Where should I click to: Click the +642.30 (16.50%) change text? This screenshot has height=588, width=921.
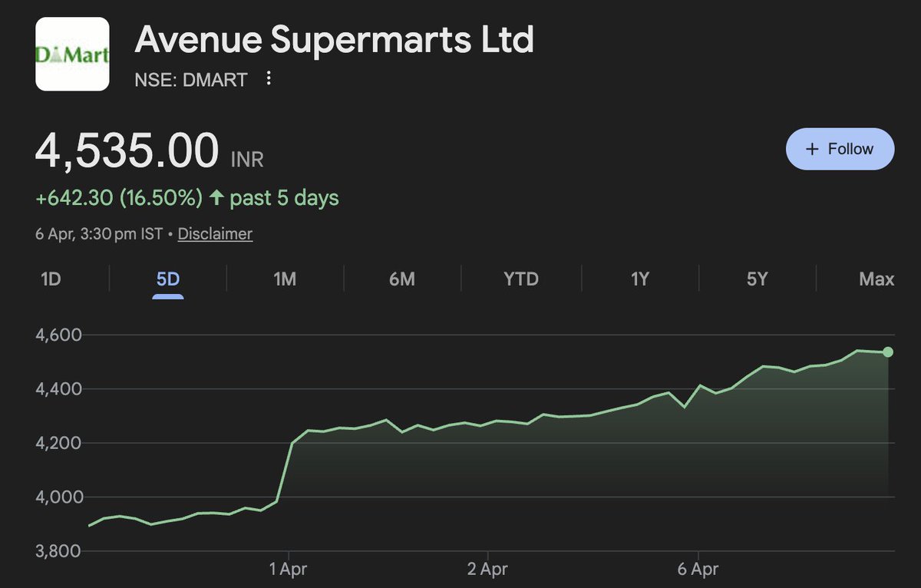[119, 198]
